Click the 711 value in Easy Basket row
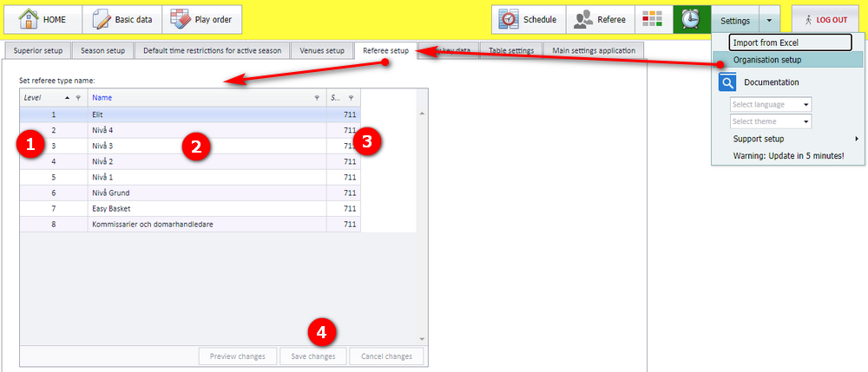 click(x=349, y=209)
